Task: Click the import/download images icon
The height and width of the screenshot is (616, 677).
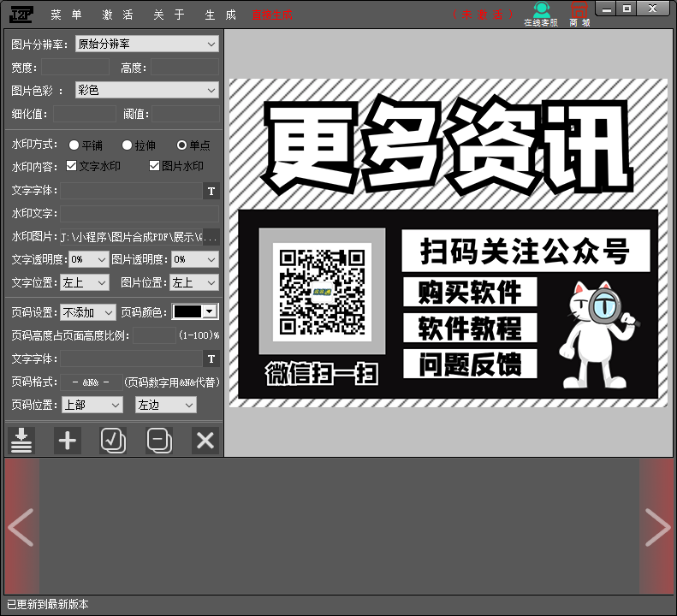Action: click(21, 440)
